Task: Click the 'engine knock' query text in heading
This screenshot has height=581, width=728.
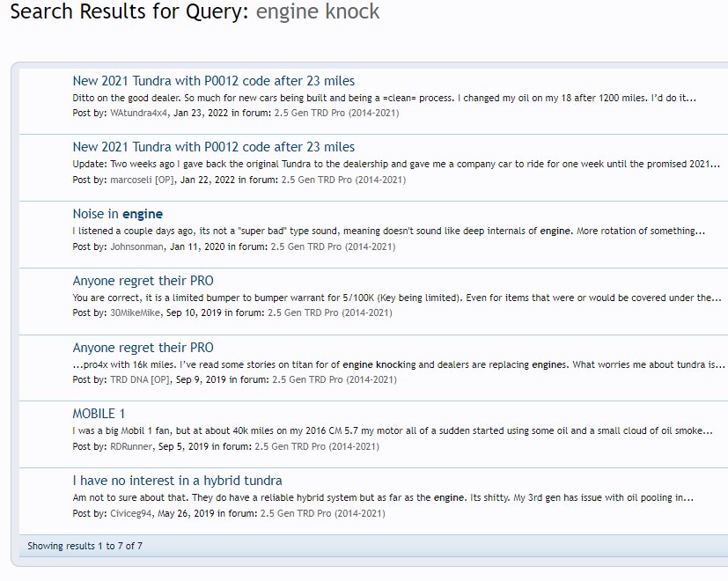Action: [x=318, y=11]
